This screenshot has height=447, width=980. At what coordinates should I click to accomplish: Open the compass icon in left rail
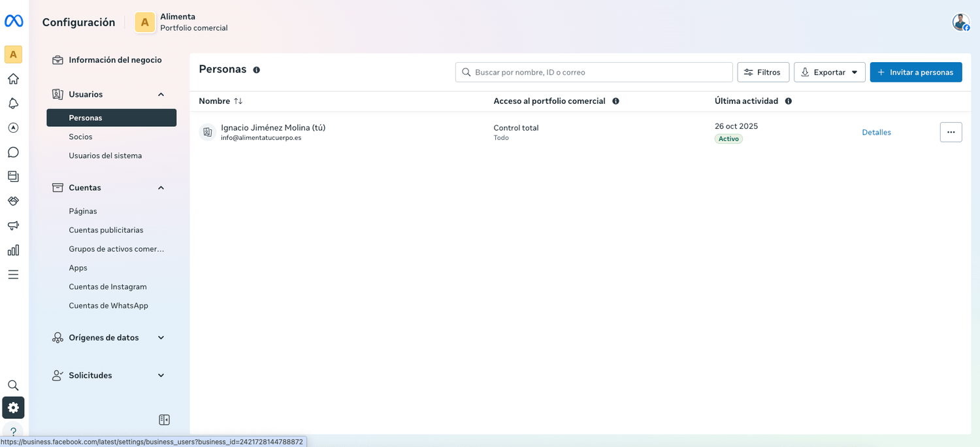tap(13, 128)
